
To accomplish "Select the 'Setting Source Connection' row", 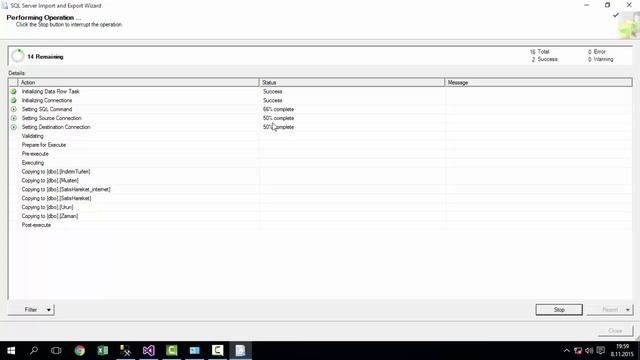I will (320, 118).
